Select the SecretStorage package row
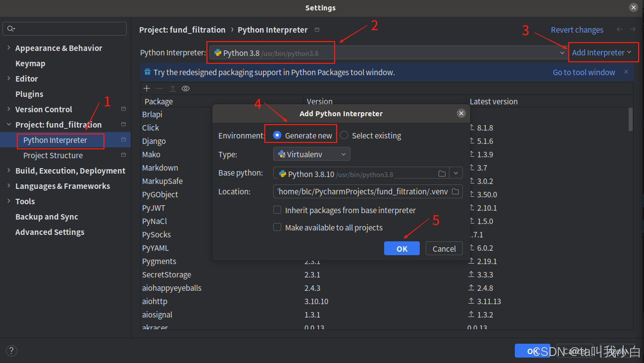 [x=384, y=274]
